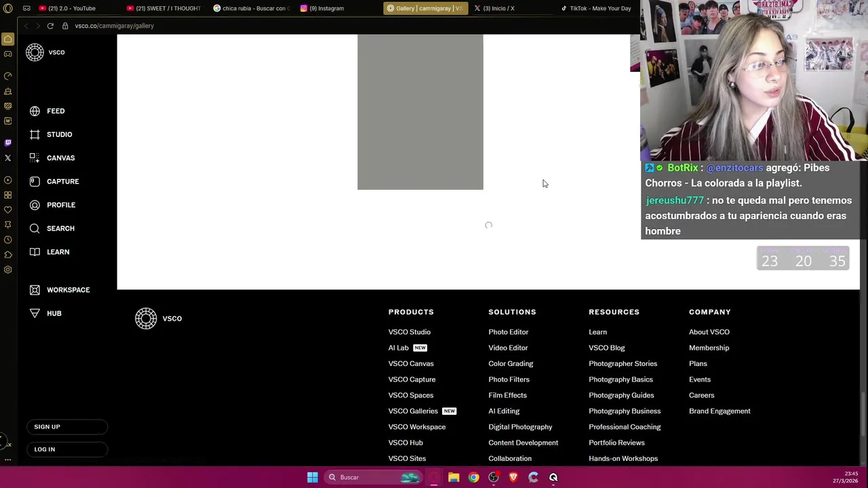Click the VSCO logo at sidebar top
Screen dimensions: 868x488
[45, 52]
